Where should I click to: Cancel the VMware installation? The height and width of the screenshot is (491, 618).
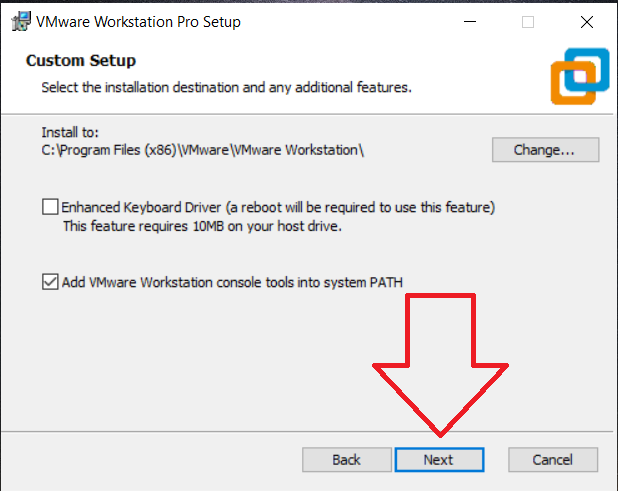552,460
